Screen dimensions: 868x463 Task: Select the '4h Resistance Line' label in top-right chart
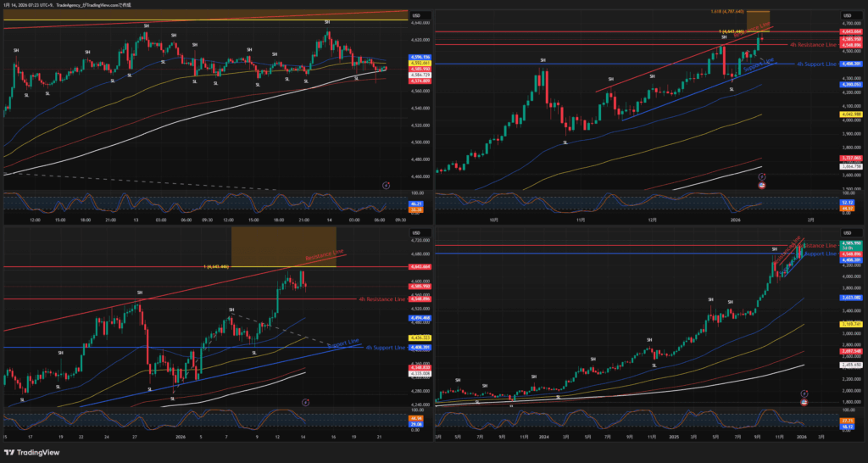click(812, 44)
